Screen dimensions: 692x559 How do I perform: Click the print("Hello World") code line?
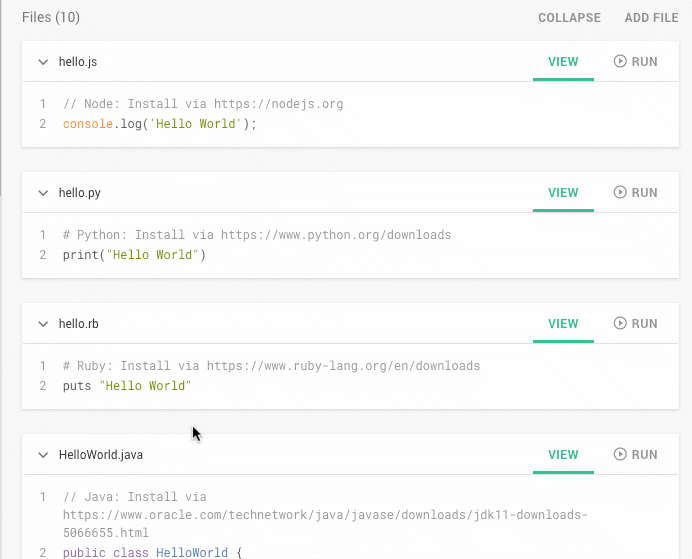coord(134,255)
